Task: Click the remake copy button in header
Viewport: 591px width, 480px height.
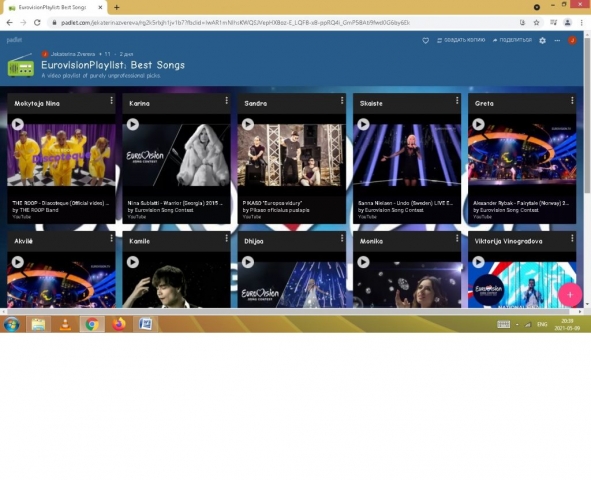Action: click(x=461, y=40)
